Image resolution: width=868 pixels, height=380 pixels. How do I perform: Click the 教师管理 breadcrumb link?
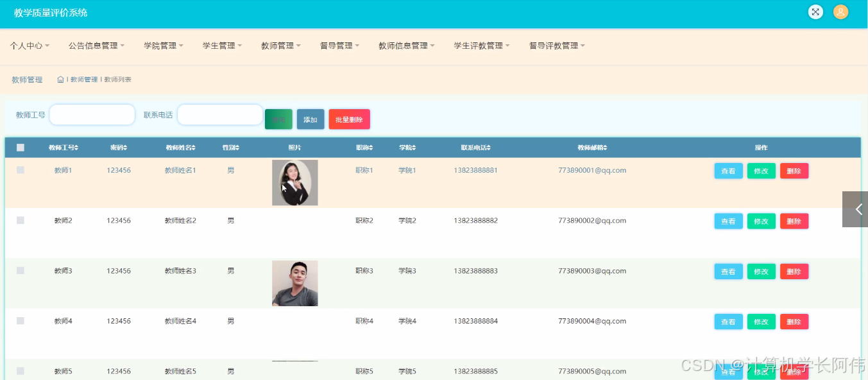[84, 80]
